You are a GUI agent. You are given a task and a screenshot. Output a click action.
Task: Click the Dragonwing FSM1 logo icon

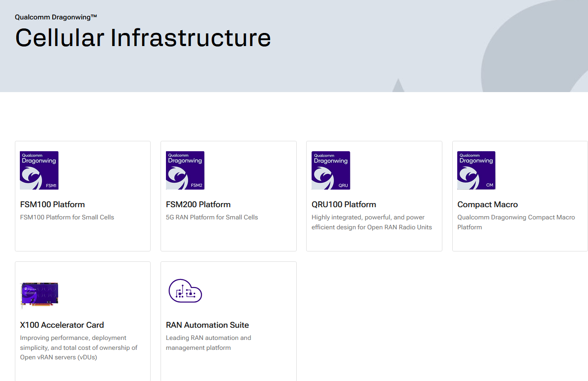[39, 170]
